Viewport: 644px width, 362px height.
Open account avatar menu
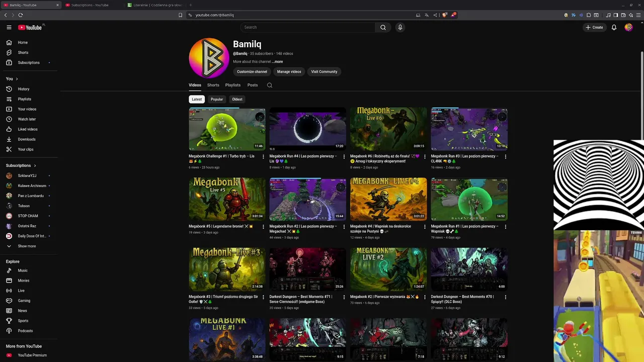coord(628,27)
